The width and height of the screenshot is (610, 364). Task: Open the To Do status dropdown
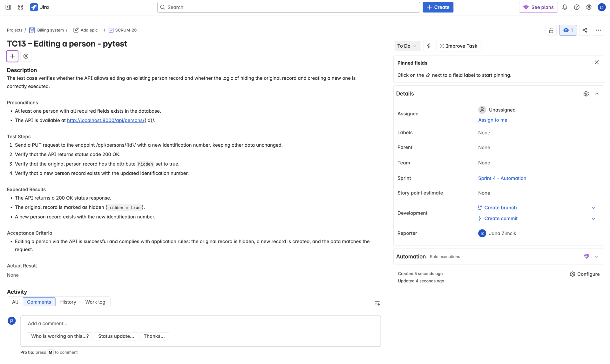407,46
